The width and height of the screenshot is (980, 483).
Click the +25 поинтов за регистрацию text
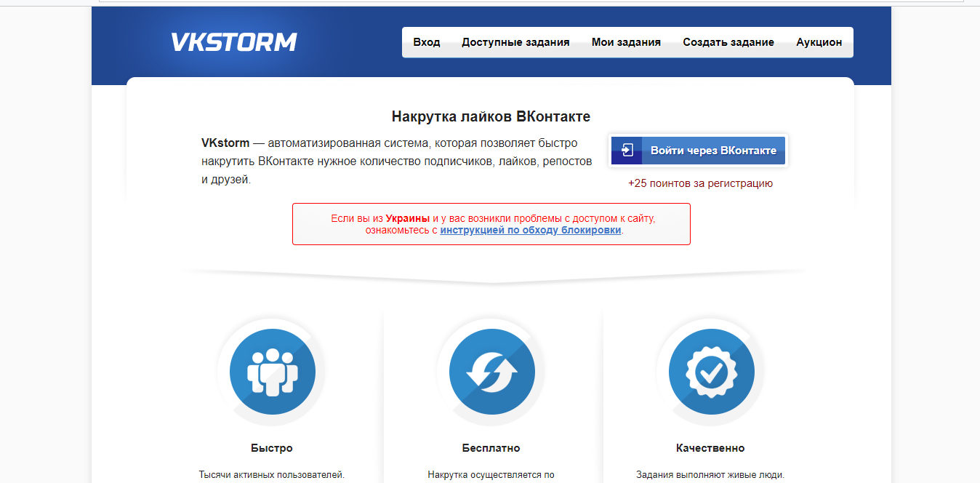pyautogui.click(x=700, y=183)
